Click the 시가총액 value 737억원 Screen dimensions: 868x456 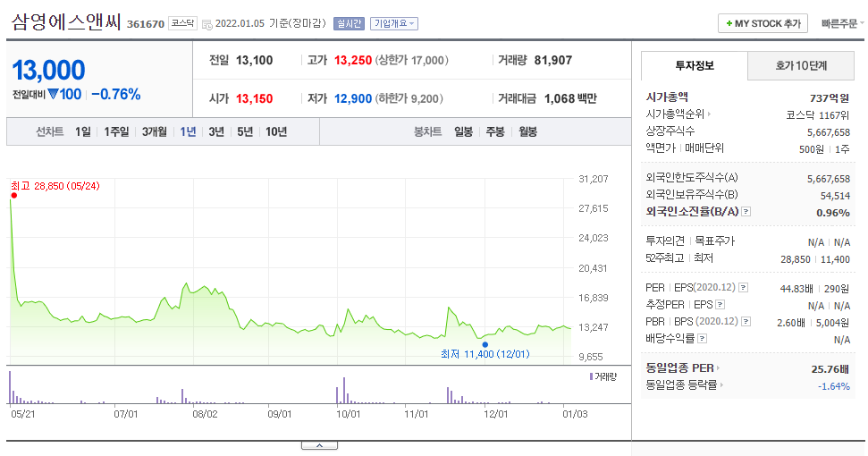point(830,98)
